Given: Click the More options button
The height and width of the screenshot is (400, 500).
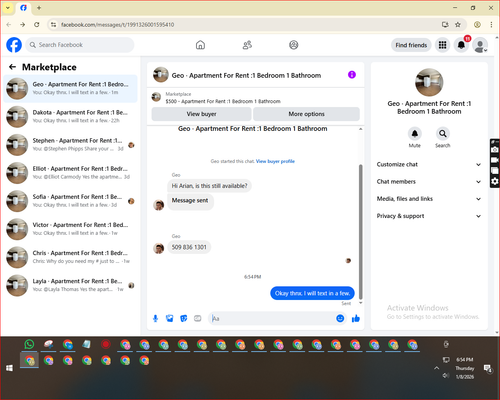Looking at the screenshot, I should coord(306,114).
